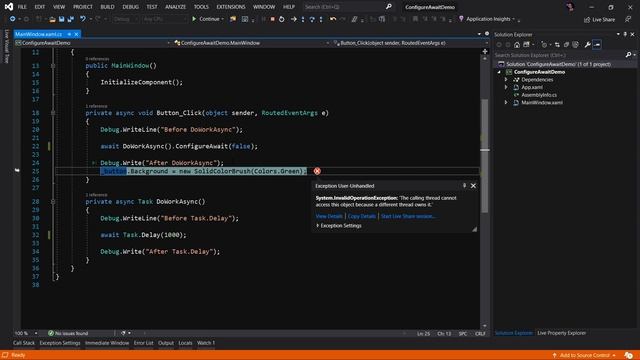Switch to the Live Property Explorer tab
This screenshot has height=360, width=640.
[561, 333]
